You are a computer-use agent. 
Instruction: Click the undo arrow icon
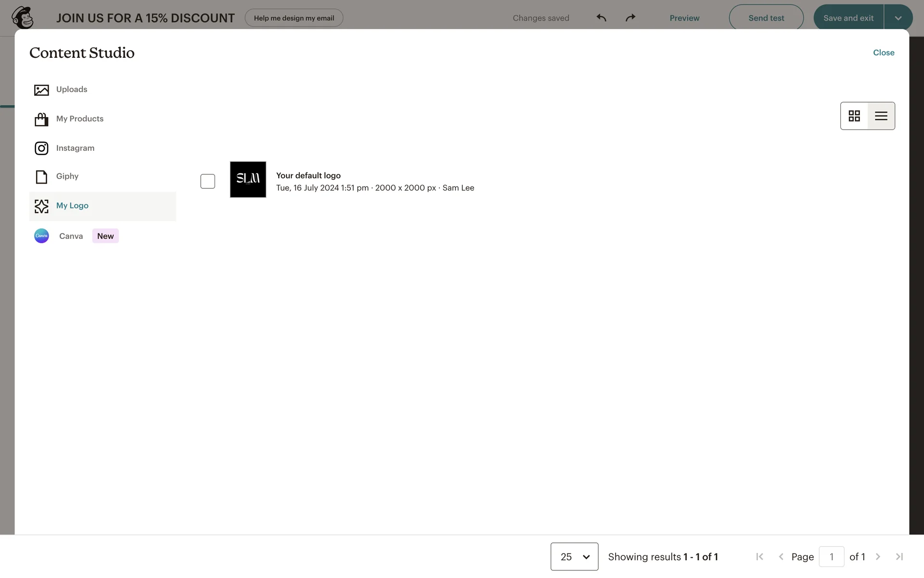coord(601,18)
